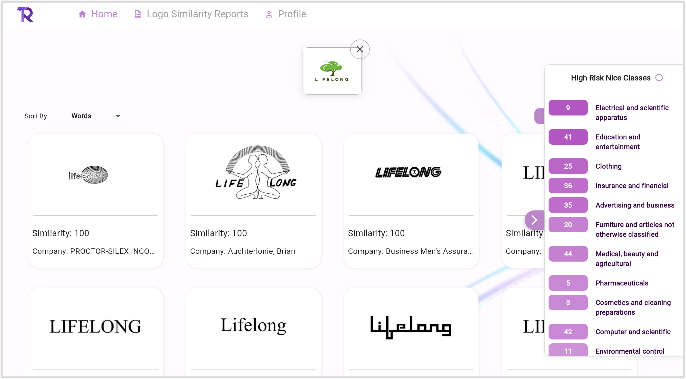
Task: Click the Logo Similarity Reports document icon
Action: 137,14
